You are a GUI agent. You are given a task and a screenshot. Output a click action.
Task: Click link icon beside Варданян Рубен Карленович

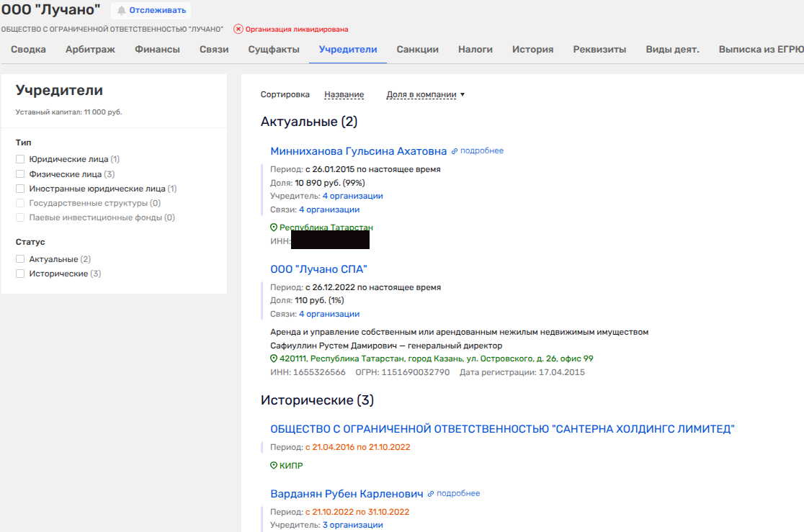click(431, 494)
